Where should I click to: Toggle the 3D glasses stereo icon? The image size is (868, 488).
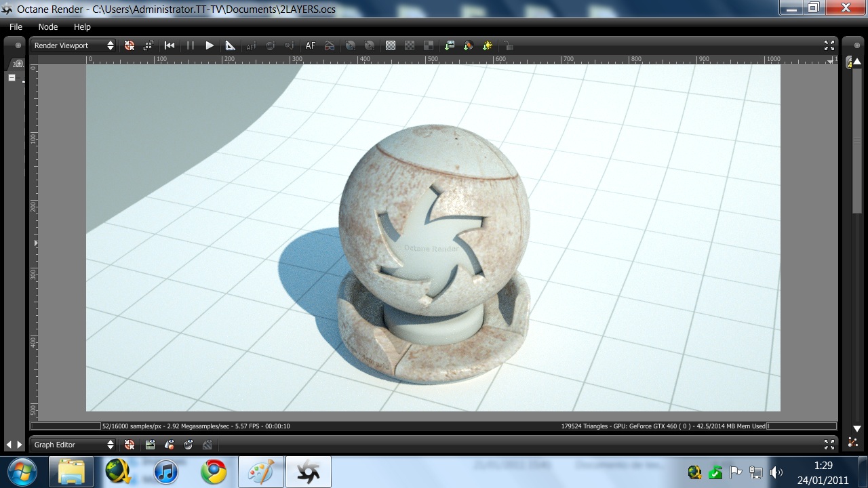pos(329,45)
